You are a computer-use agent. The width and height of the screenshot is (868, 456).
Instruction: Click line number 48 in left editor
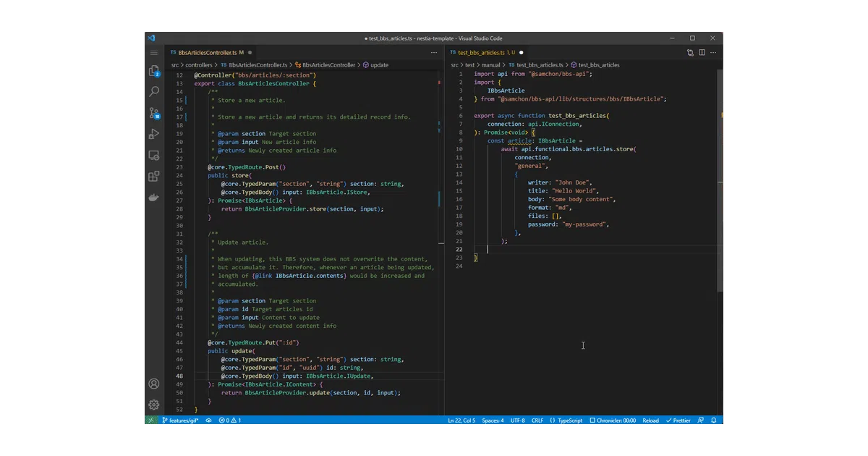179,376
